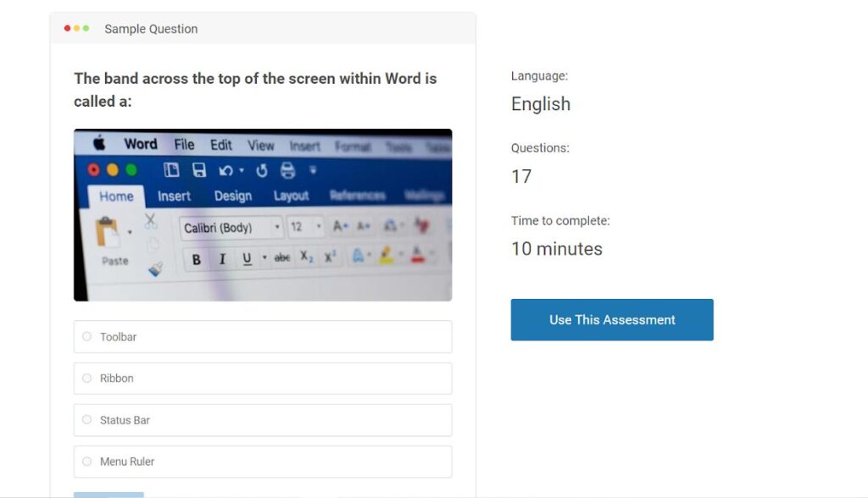Click the Sample Question title text
Viewport: 868px width, 498px height.
pos(151,29)
